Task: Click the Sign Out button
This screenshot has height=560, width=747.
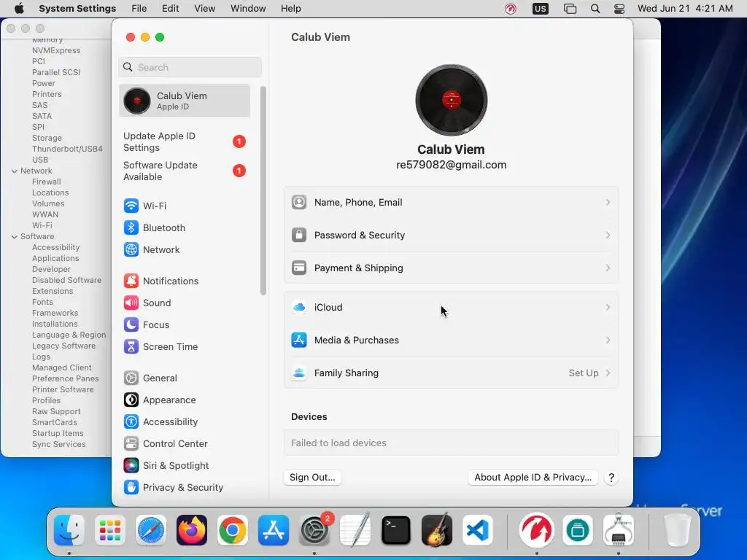Action: [312, 478]
